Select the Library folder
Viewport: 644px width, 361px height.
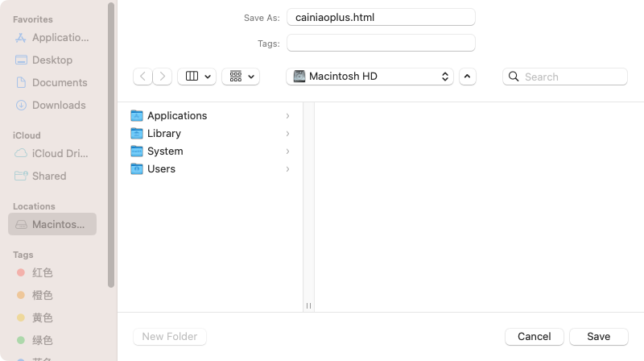pyautogui.click(x=163, y=134)
